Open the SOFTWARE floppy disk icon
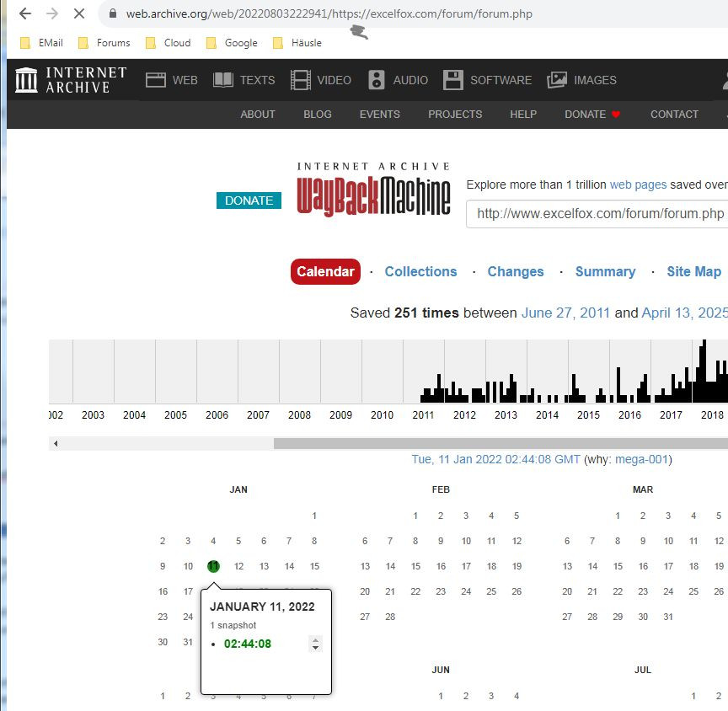Viewport: 728px width, 711px height. click(453, 80)
